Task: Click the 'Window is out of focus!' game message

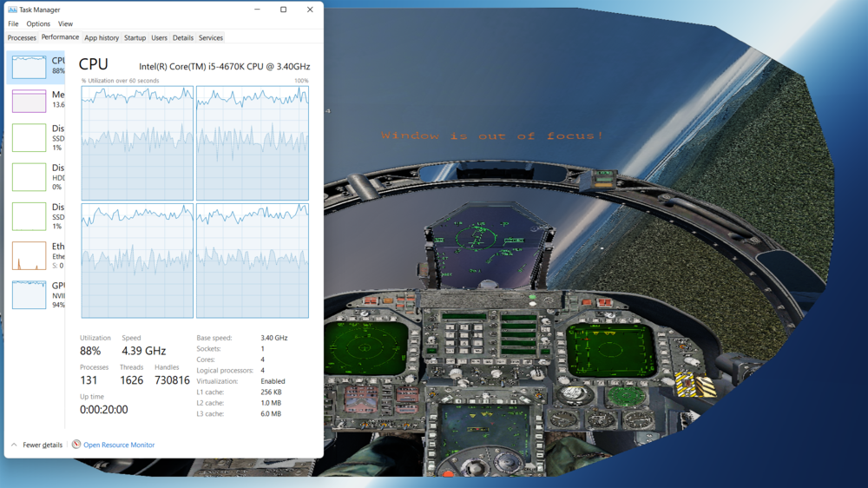Action: tap(491, 135)
